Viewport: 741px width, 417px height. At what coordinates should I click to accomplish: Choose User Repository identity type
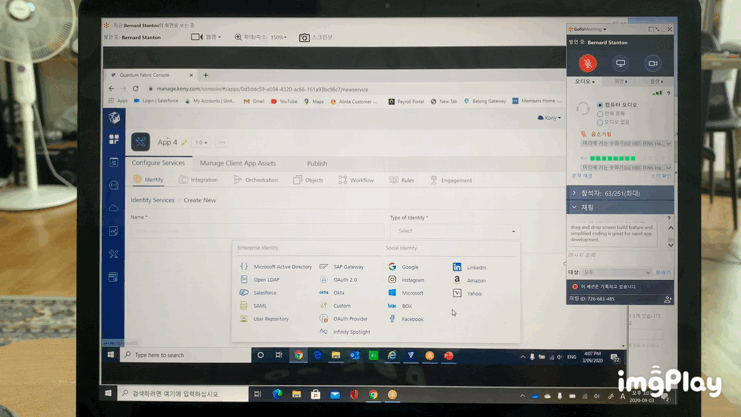pos(265,319)
